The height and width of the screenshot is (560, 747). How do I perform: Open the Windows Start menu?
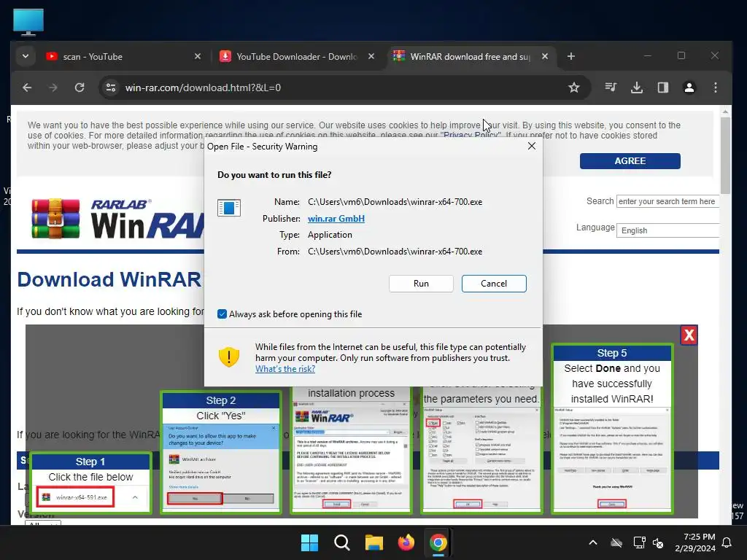click(309, 542)
